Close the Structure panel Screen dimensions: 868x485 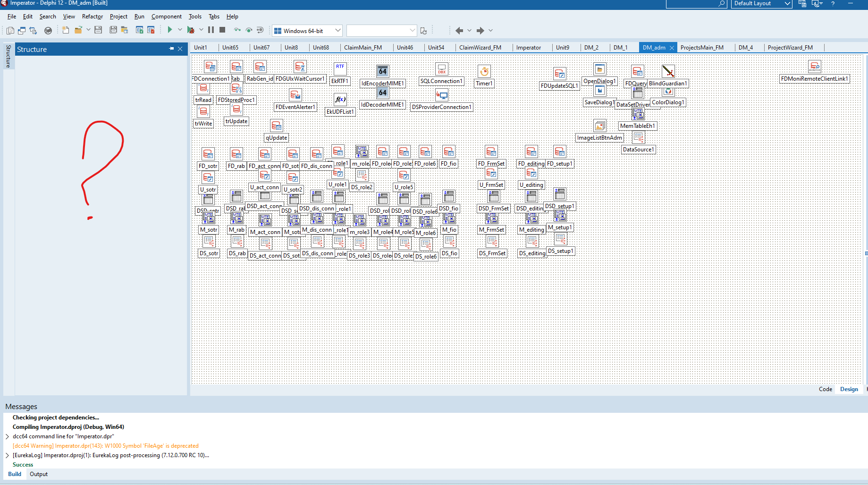(x=180, y=49)
